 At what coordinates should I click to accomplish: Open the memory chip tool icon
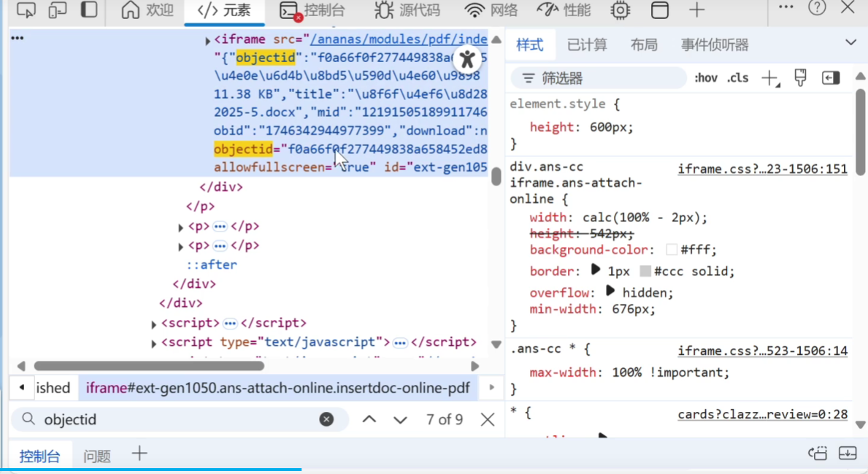tap(621, 10)
